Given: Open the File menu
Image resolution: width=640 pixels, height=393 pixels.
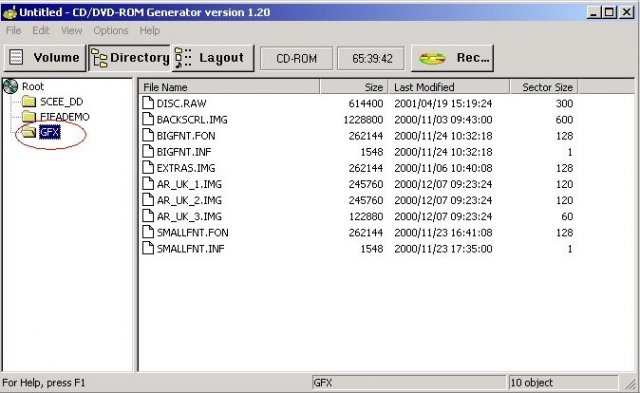Looking at the screenshot, I should tap(13, 31).
